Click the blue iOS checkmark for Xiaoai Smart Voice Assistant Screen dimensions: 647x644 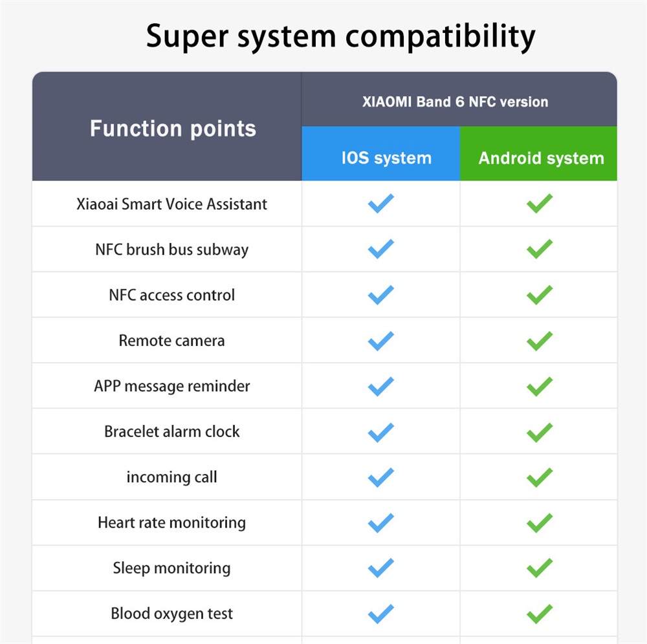coord(380,204)
